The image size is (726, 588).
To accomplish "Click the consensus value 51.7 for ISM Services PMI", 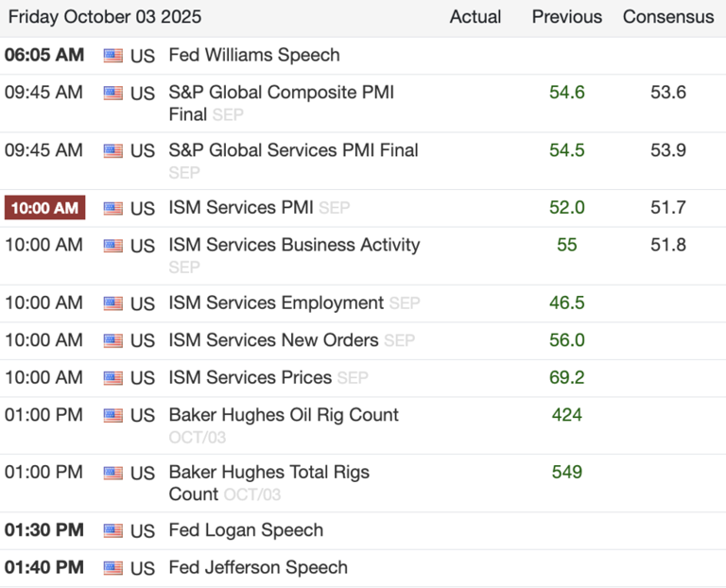I will (668, 207).
